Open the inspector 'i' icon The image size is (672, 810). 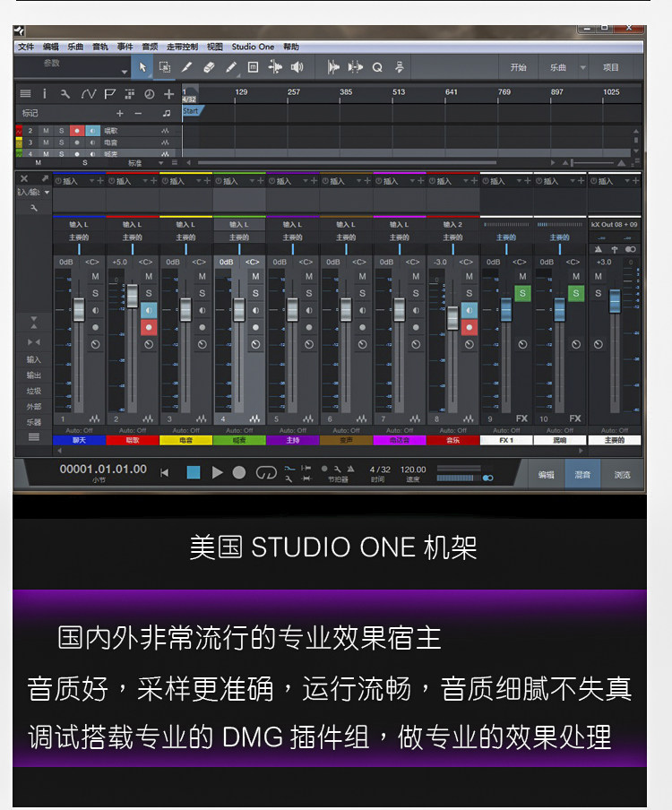point(45,93)
